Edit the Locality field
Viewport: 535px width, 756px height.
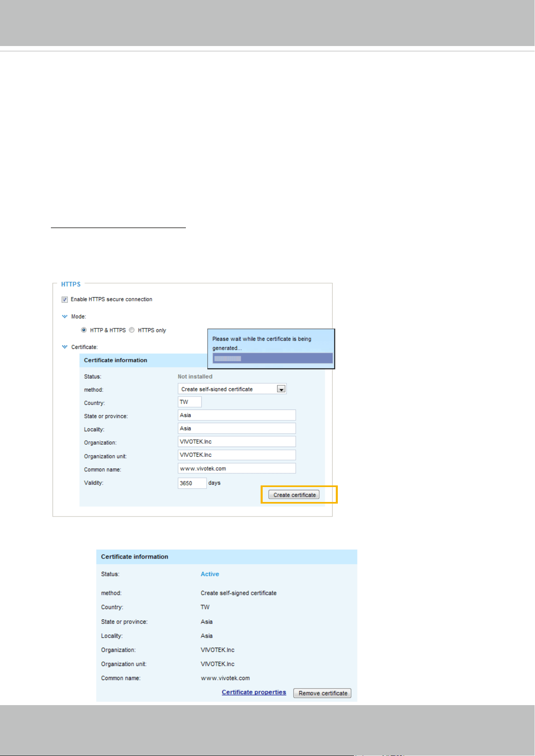237,428
